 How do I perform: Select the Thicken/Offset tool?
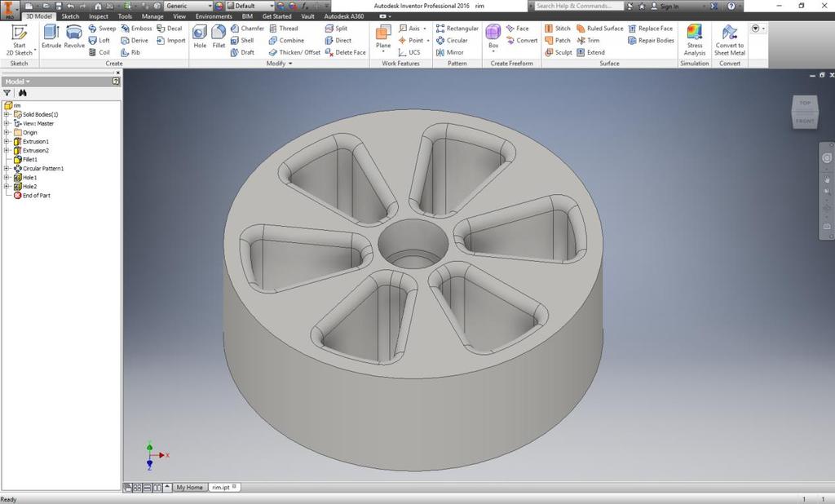(x=294, y=52)
